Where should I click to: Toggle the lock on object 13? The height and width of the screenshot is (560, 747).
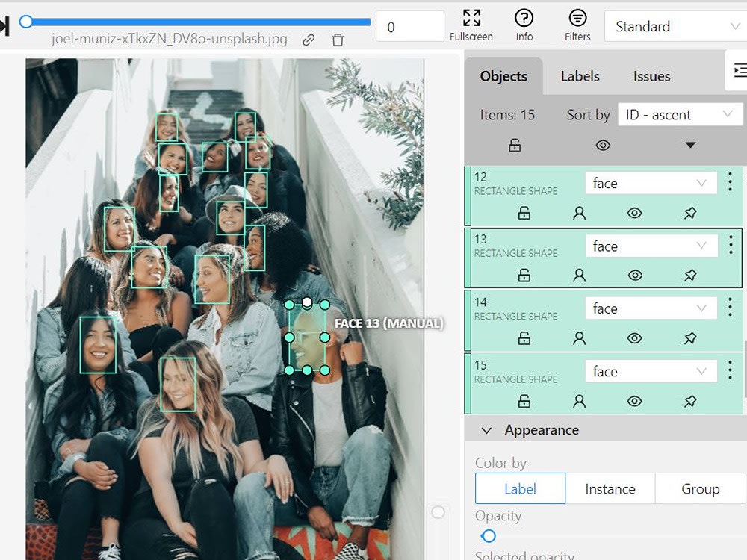click(x=524, y=275)
